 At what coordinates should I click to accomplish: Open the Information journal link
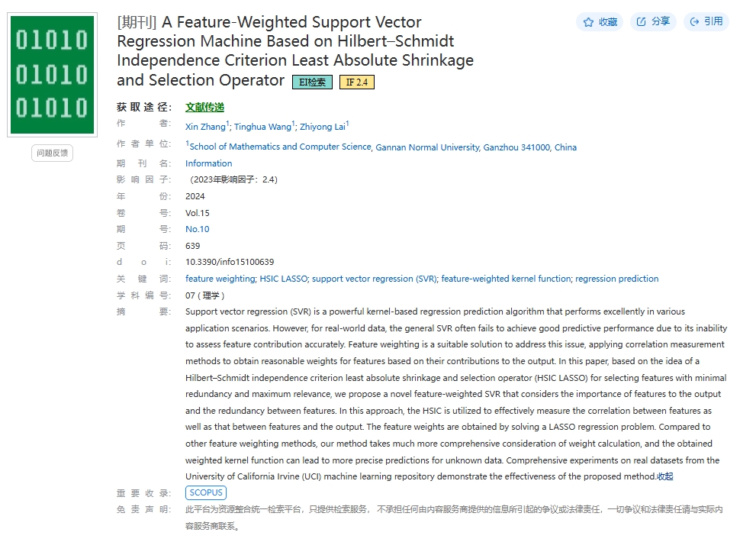(209, 163)
